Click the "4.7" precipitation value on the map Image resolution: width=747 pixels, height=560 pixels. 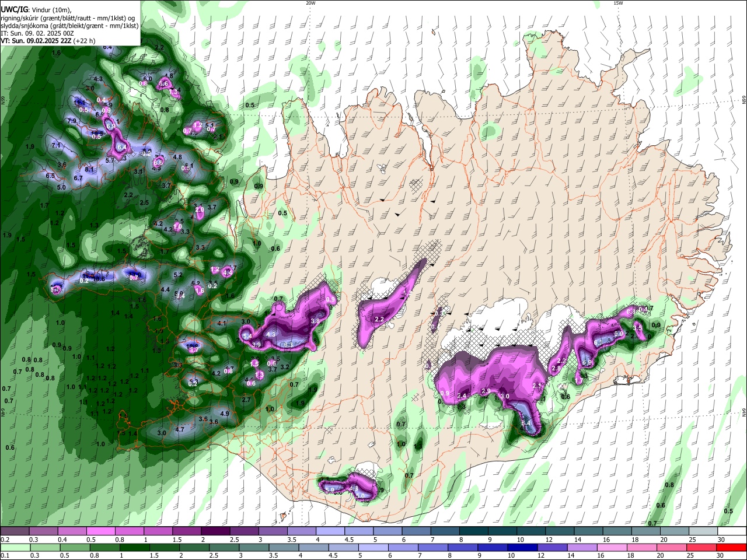click(180, 429)
